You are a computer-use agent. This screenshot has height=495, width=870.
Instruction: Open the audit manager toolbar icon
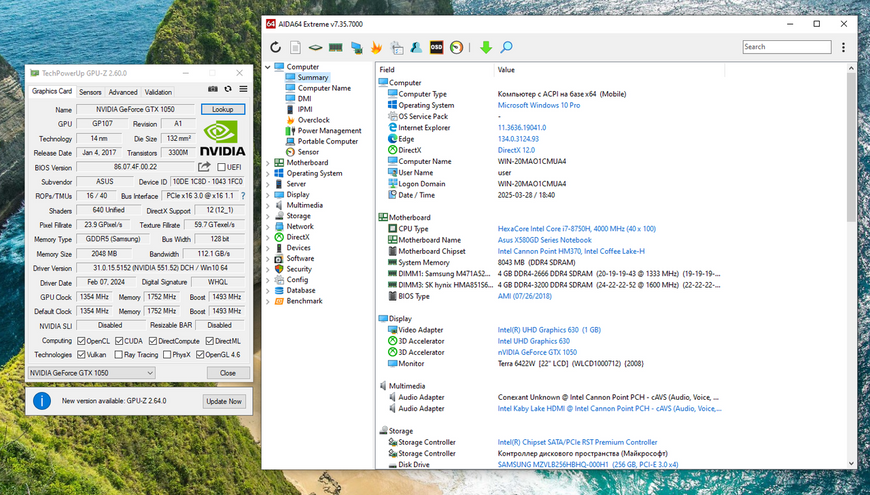pyautogui.click(x=397, y=48)
